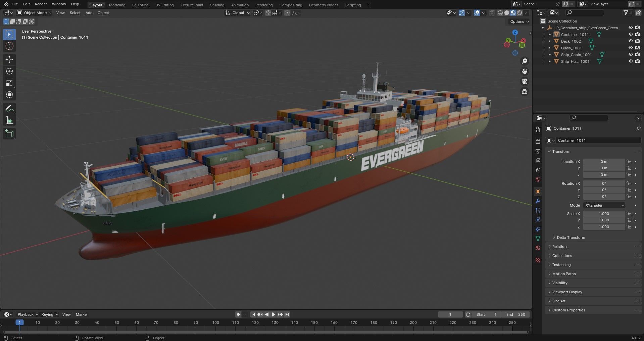Click the Rotation Z value field

click(604, 197)
